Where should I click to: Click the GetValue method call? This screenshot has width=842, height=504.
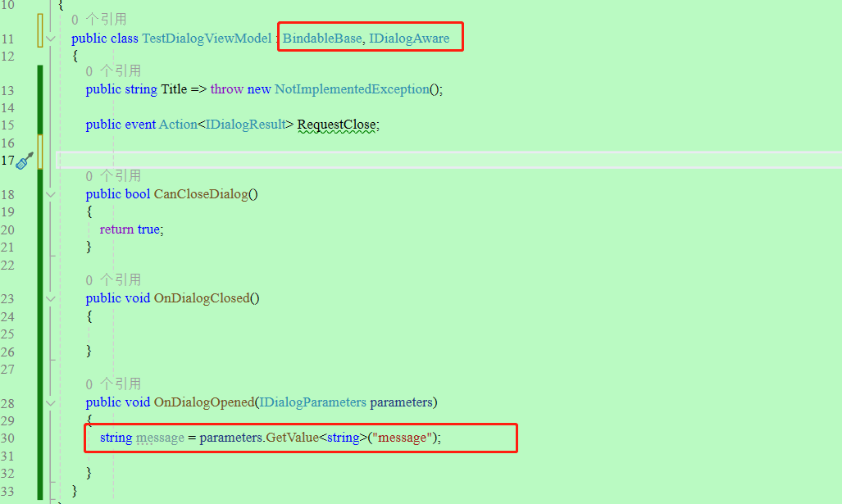click(292, 438)
